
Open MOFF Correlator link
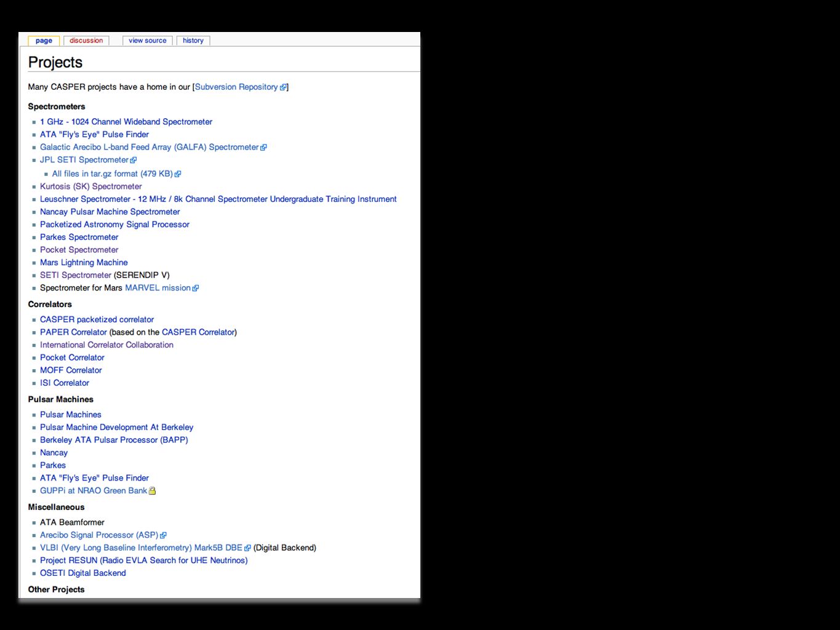coord(71,370)
